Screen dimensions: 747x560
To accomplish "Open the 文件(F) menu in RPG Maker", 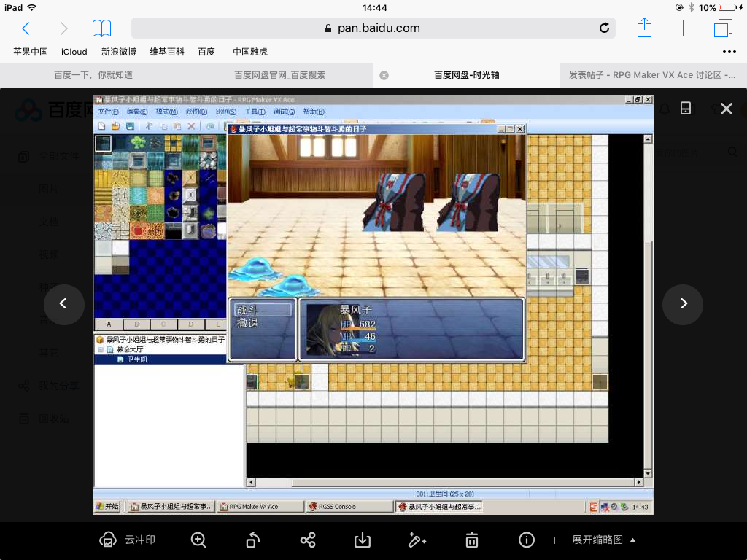I will [108, 112].
